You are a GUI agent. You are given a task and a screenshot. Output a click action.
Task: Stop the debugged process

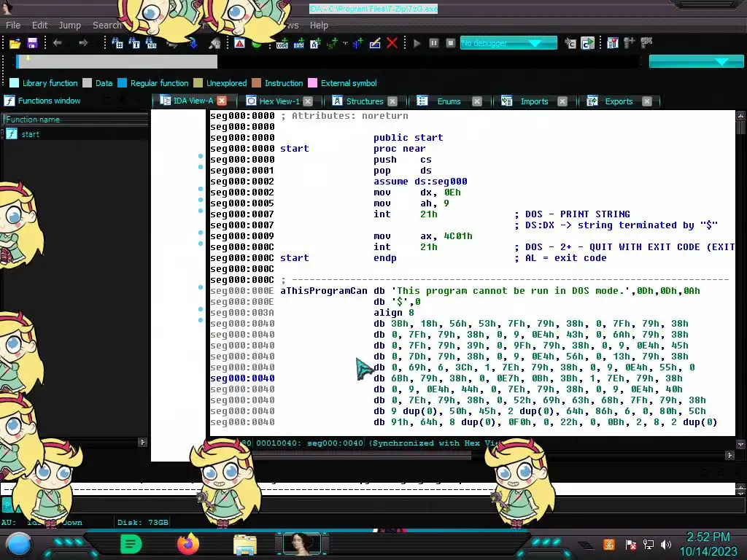tap(450, 43)
